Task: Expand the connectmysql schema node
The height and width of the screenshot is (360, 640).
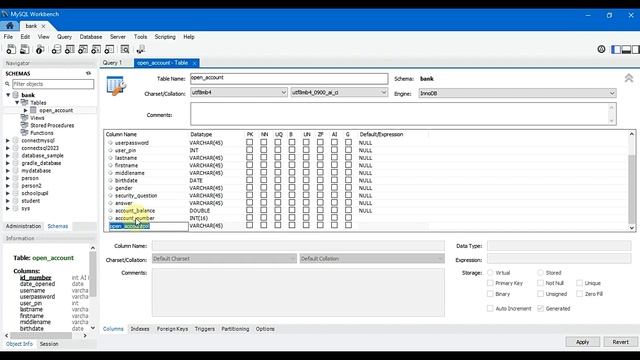Action: (x=8, y=140)
